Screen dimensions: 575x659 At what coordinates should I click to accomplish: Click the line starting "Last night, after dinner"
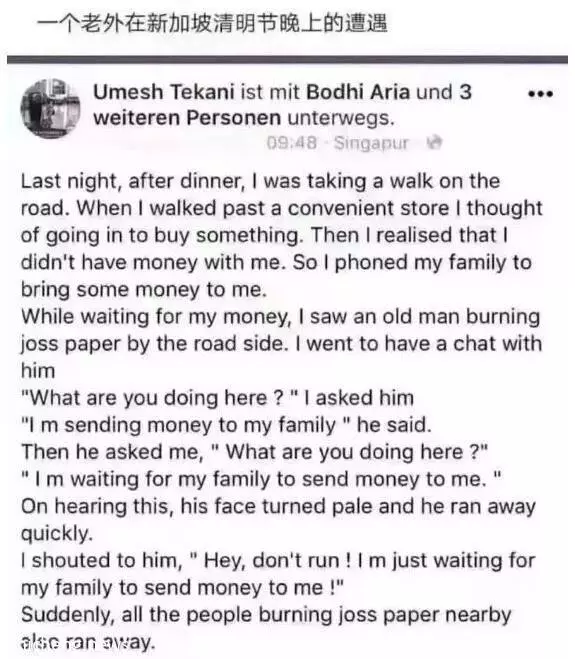[x=261, y=182]
